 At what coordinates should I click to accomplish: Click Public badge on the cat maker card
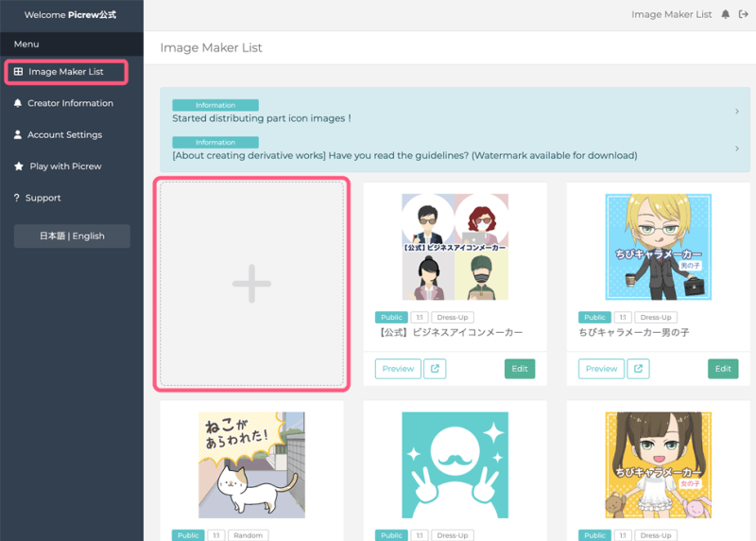[188, 535]
